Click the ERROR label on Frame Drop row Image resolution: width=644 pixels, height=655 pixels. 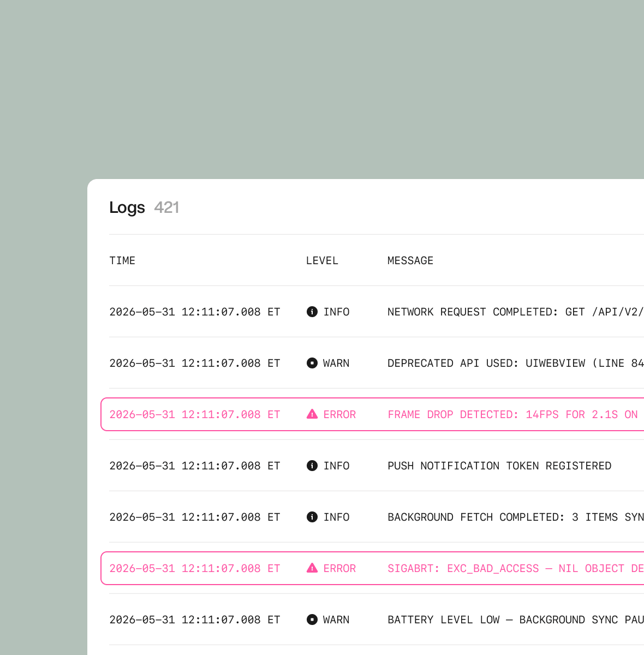[x=339, y=414]
